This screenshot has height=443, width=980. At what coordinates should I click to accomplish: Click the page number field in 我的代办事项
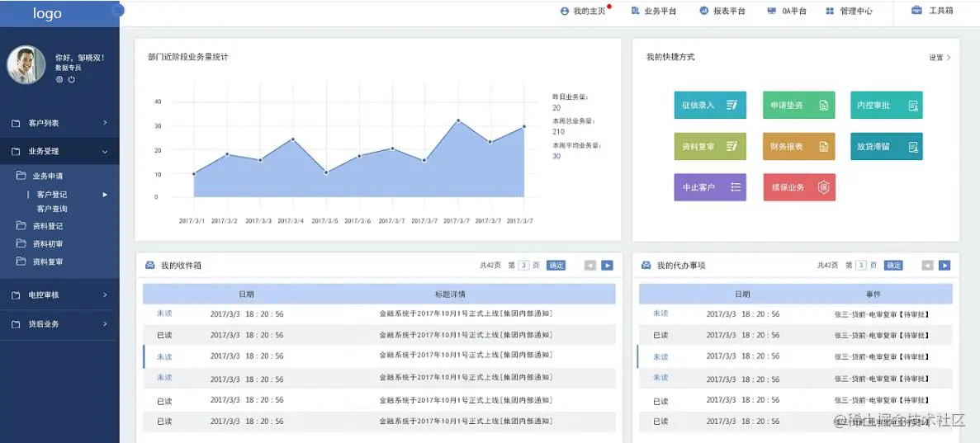pos(861,265)
